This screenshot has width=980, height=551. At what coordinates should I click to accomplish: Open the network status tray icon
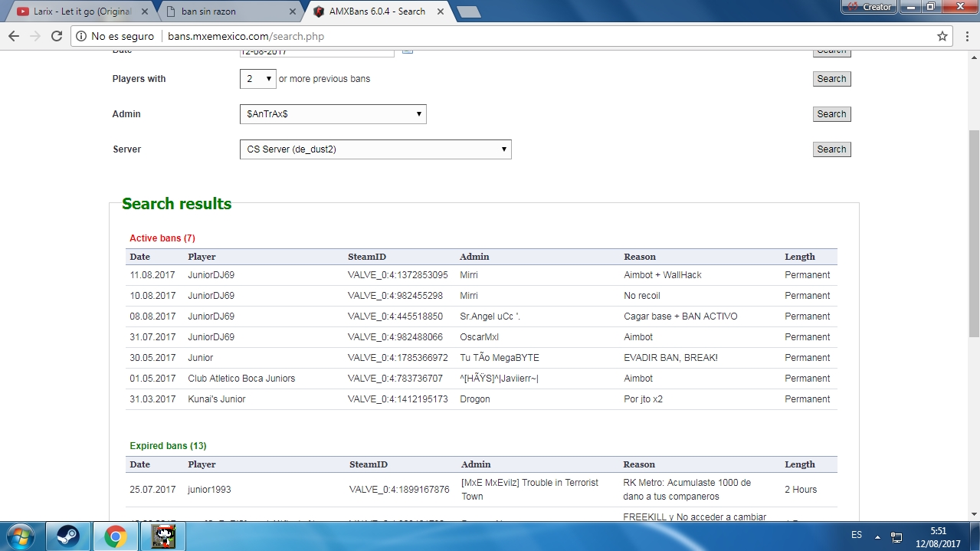(x=896, y=536)
